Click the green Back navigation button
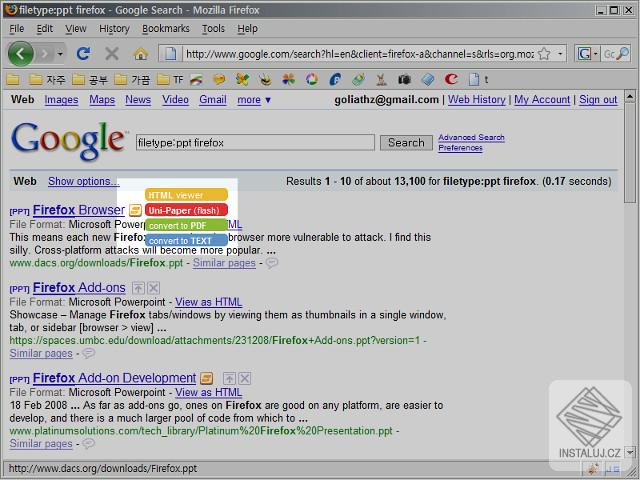The width and height of the screenshot is (640, 480). 20,53
